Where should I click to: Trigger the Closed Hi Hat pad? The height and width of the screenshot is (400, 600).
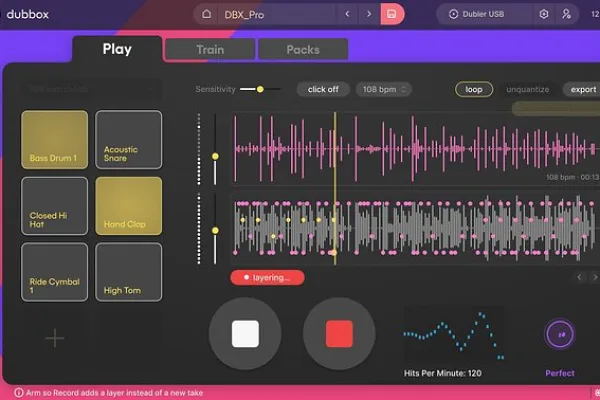point(55,206)
